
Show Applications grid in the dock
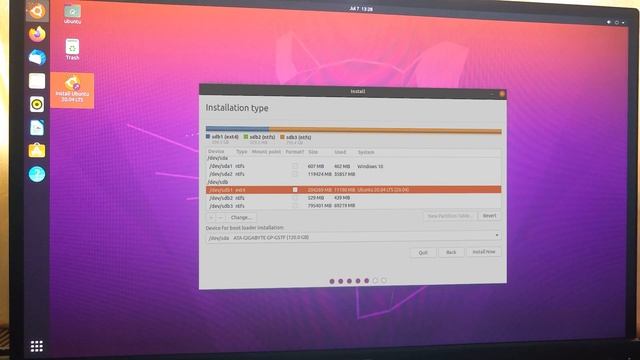click(x=37, y=347)
